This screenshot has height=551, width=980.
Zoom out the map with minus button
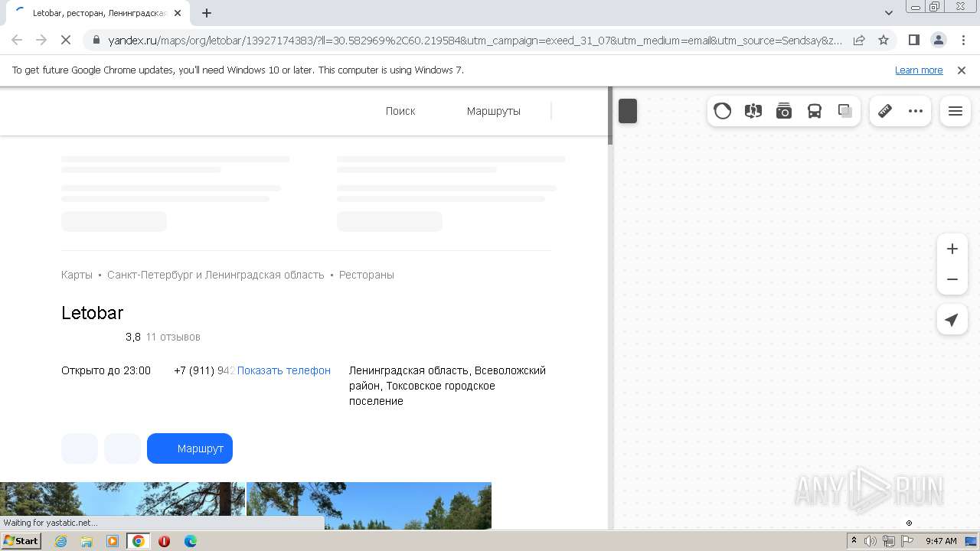coord(952,279)
